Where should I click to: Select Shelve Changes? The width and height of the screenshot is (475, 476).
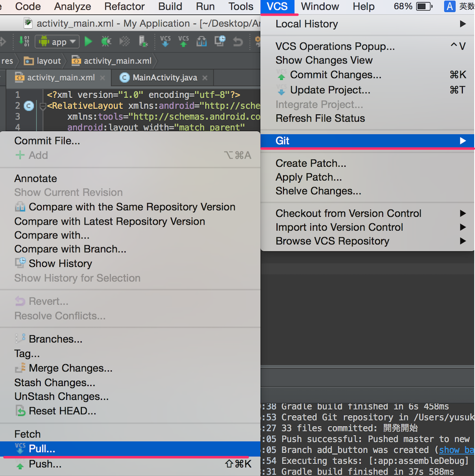pos(367,191)
